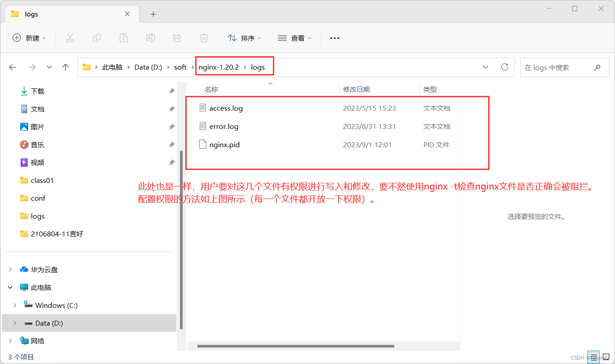Go back with the left arrow
Screen dimensions: 615x364
pyautogui.click(x=13, y=67)
